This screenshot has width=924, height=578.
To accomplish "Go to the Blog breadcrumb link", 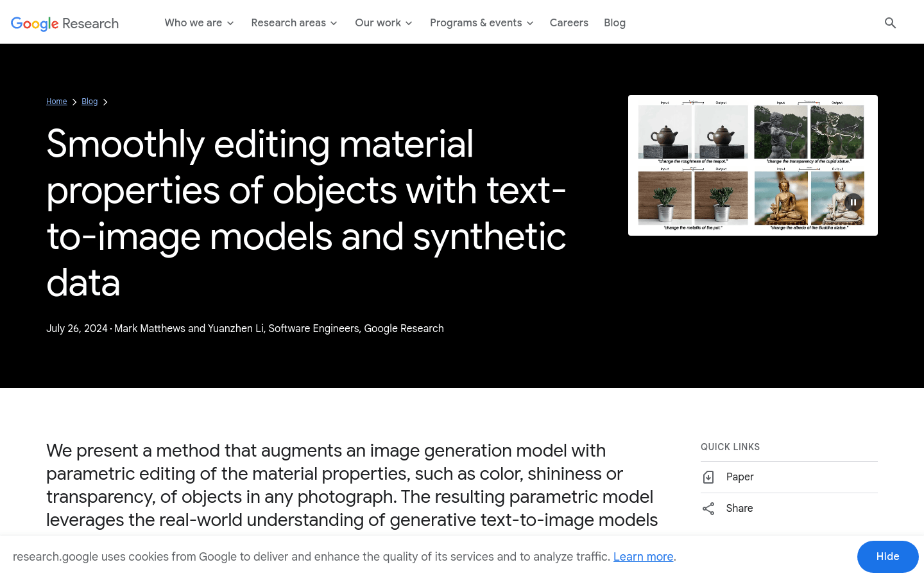I will 90,101.
